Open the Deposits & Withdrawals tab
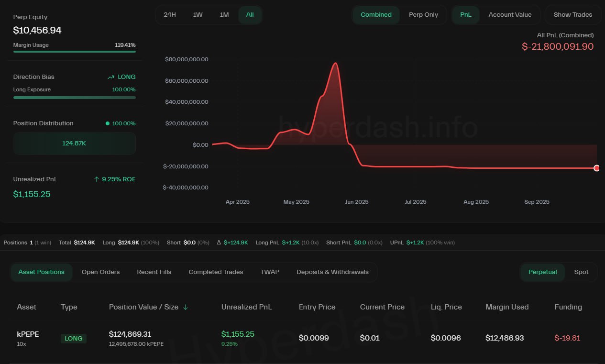This screenshot has width=605, height=364. coord(332,272)
